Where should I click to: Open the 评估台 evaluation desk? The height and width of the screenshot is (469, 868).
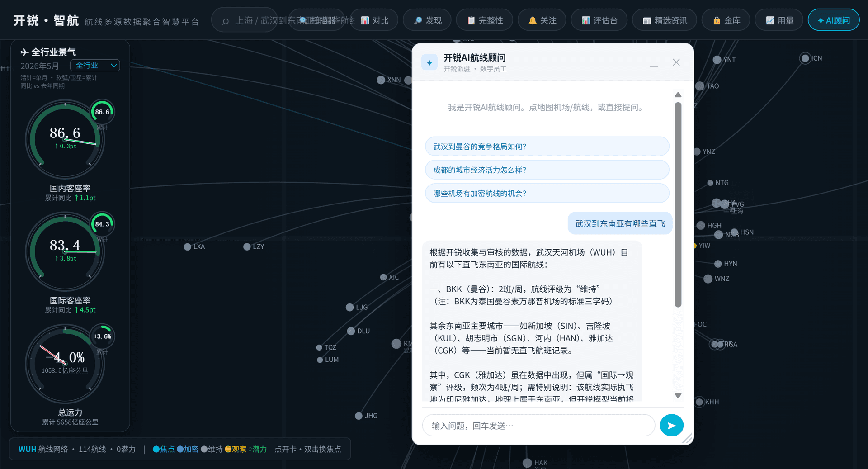click(599, 20)
